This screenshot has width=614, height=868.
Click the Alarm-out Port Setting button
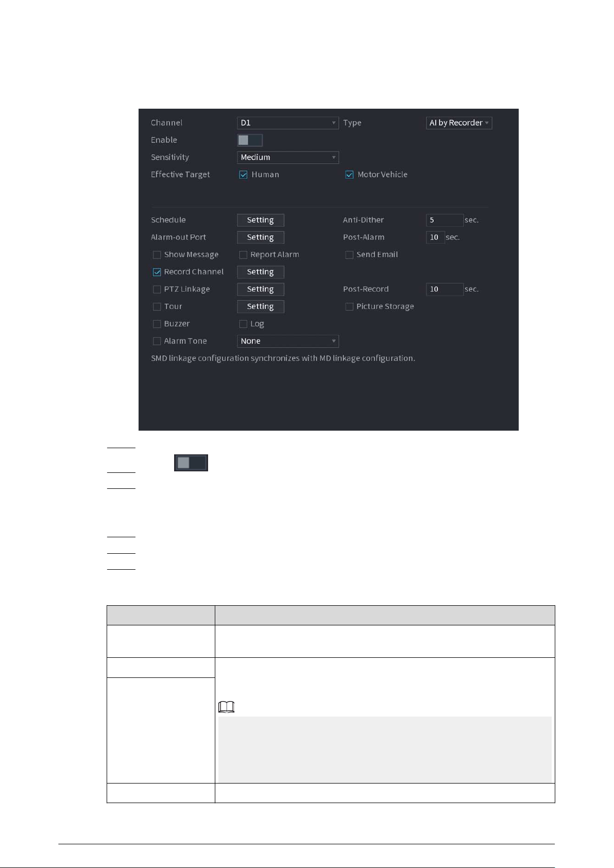pyautogui.click(x=261, y=237)
